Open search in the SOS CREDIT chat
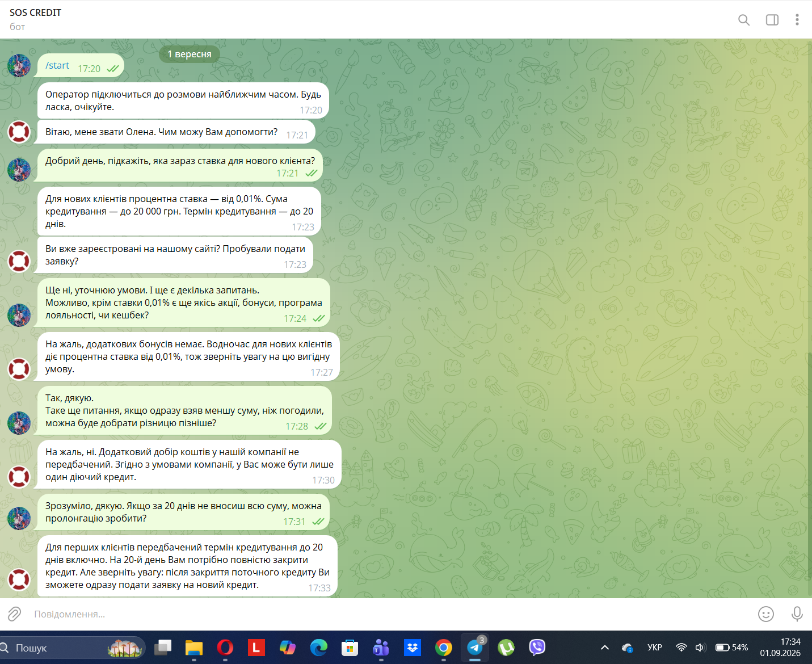The image size is (812, 664). pos(743,20)
